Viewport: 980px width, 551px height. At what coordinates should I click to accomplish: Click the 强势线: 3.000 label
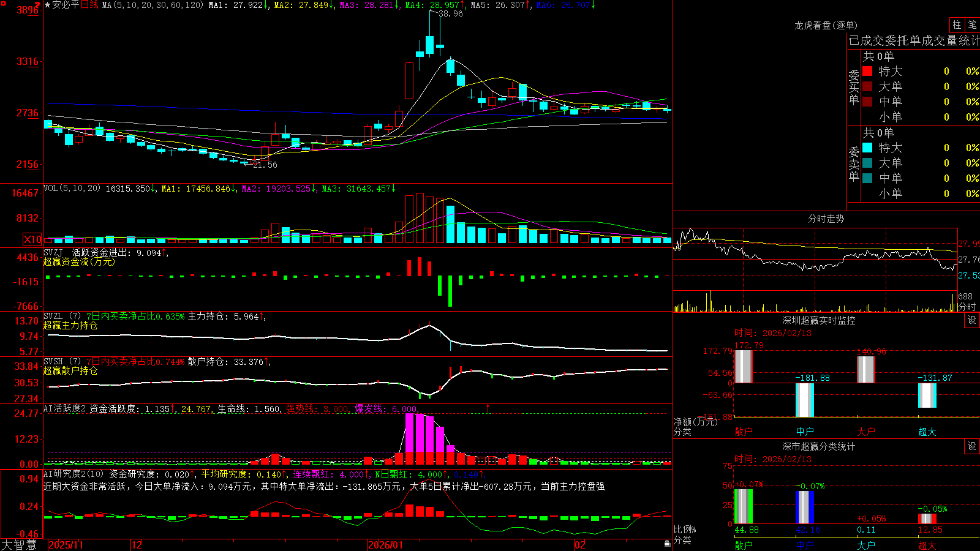pos(318,409)
